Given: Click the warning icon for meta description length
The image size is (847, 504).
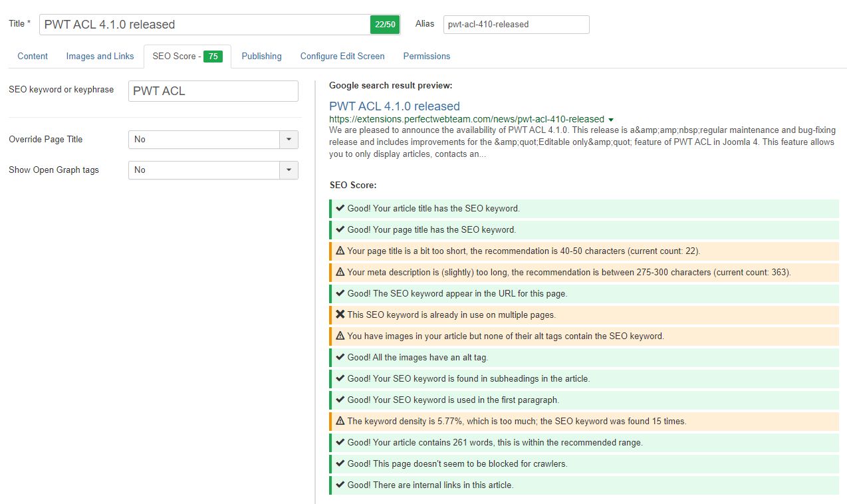Looking at the screenshot, I should click(x=340, y=272).
